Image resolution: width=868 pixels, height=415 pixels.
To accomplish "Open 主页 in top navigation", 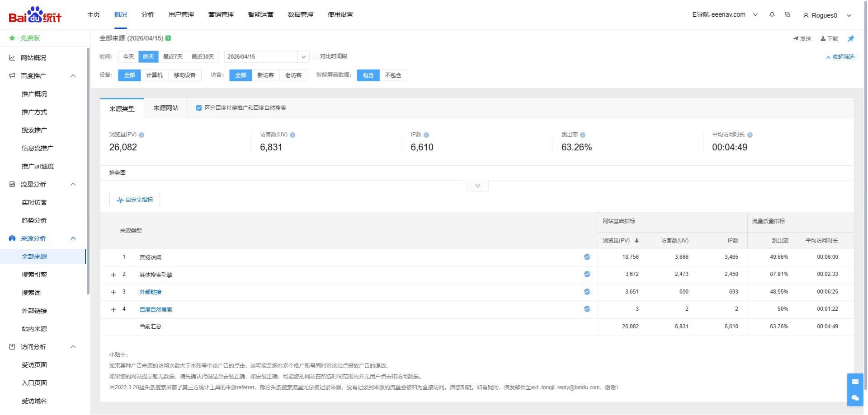I will click(94, 14).
